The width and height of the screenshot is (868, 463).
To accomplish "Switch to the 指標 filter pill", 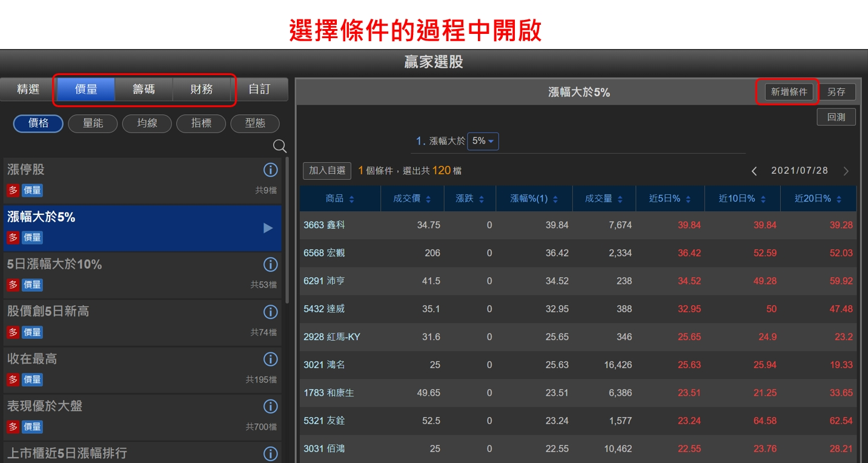I will [x=201, y=123].
